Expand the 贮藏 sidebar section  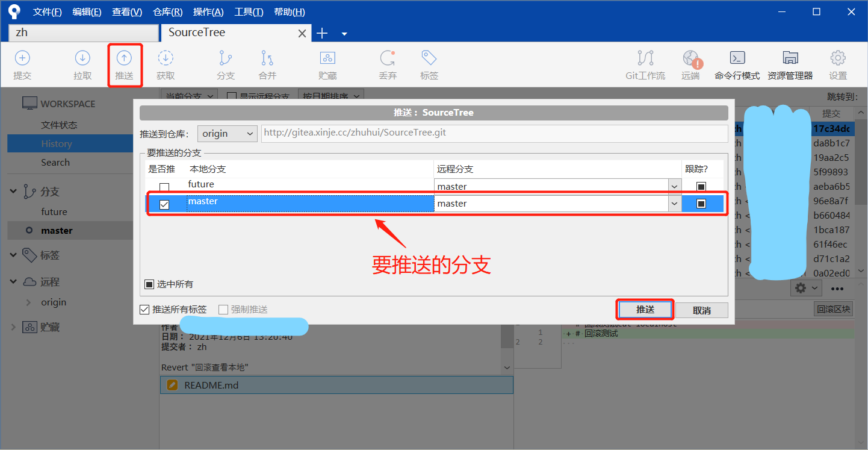13,328
